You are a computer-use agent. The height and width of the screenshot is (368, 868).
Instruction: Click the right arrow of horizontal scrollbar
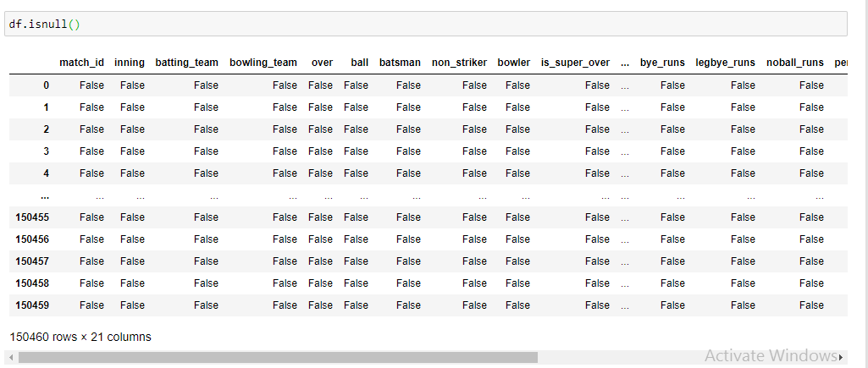(841, 358)
